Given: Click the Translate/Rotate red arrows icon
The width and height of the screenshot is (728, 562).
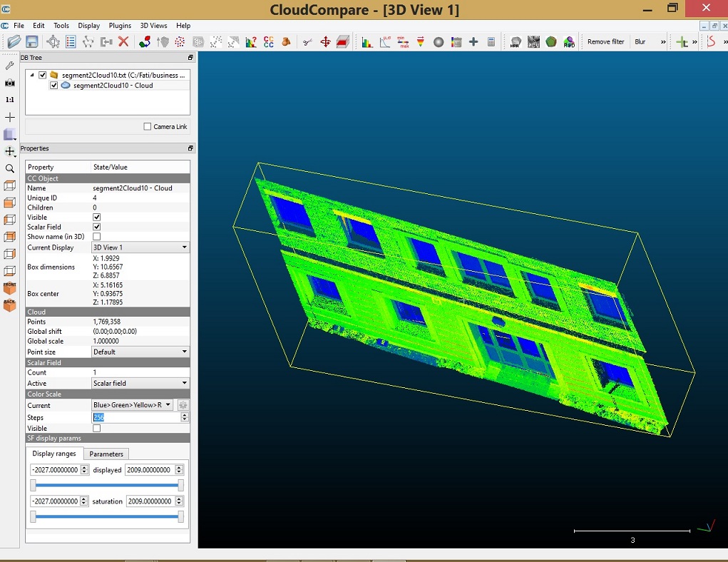Looking at the screenshot, I should 325,42.
